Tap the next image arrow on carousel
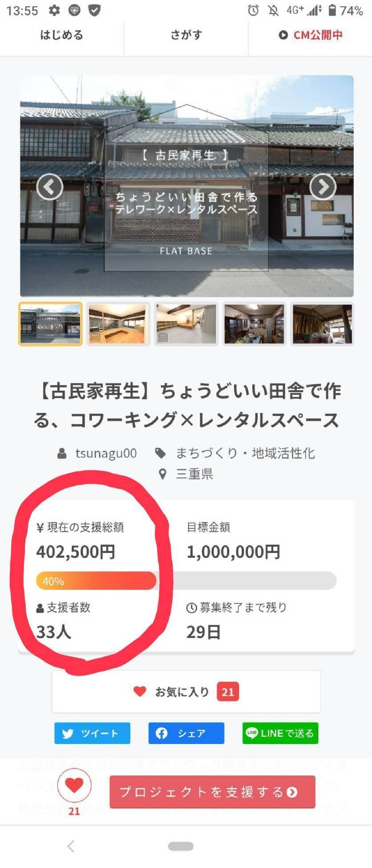 tap(323, 187)
